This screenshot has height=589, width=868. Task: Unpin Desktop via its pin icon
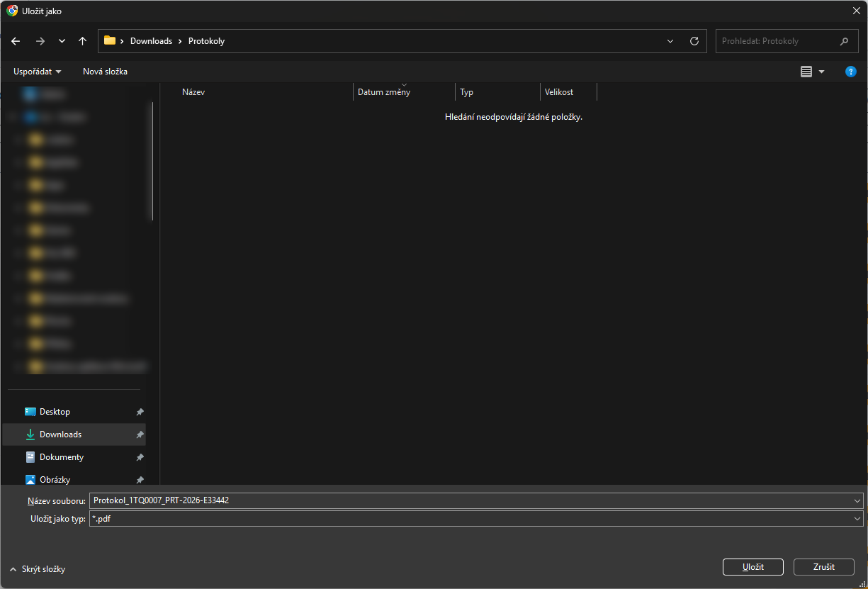(x=140, y=412)
